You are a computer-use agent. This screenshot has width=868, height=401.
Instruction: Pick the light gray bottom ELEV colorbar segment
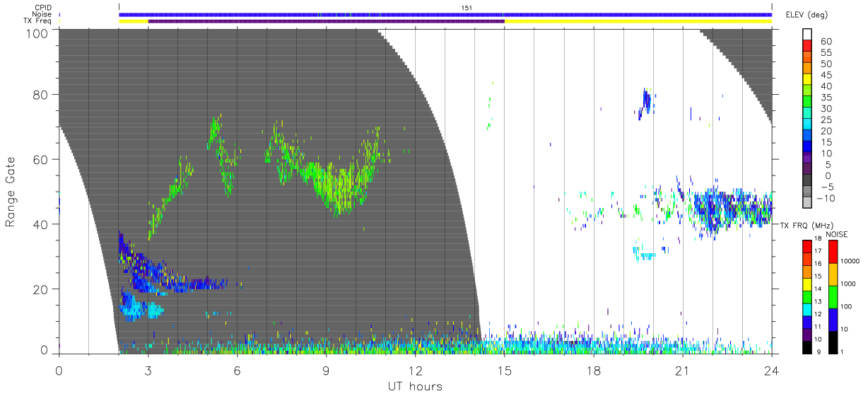coord(808,204)
